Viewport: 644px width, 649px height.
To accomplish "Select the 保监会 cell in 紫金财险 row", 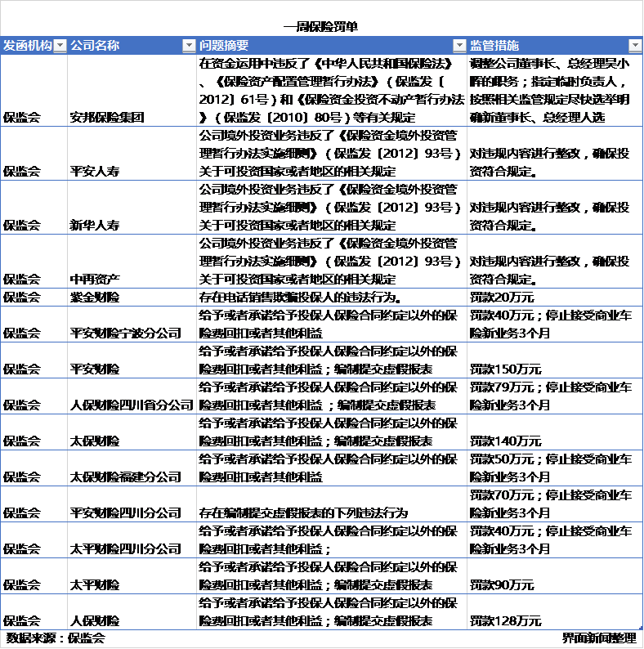I will click(34, 298).
